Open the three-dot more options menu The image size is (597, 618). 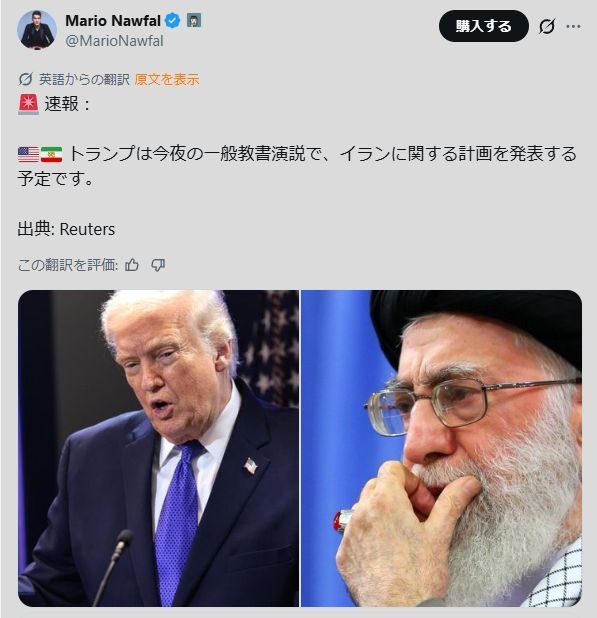573,26
